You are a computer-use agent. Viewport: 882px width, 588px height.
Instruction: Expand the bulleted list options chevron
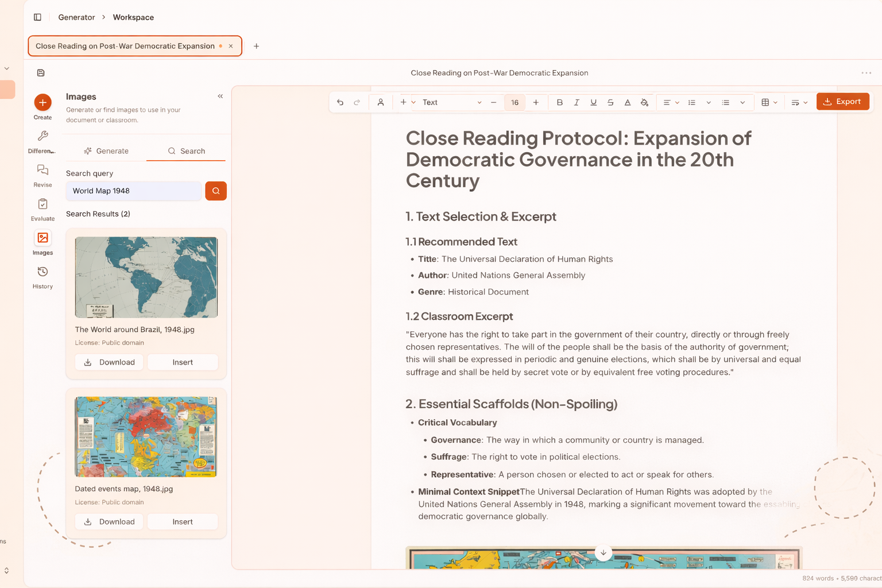pyautogui.click(x=742, y=102)
